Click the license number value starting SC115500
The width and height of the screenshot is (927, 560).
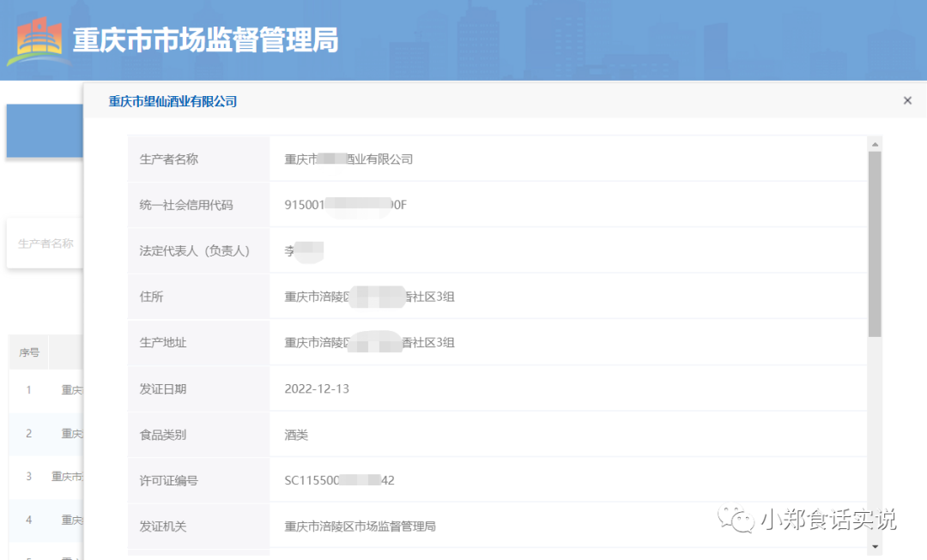pyautogui.click(x=339, y=480)
